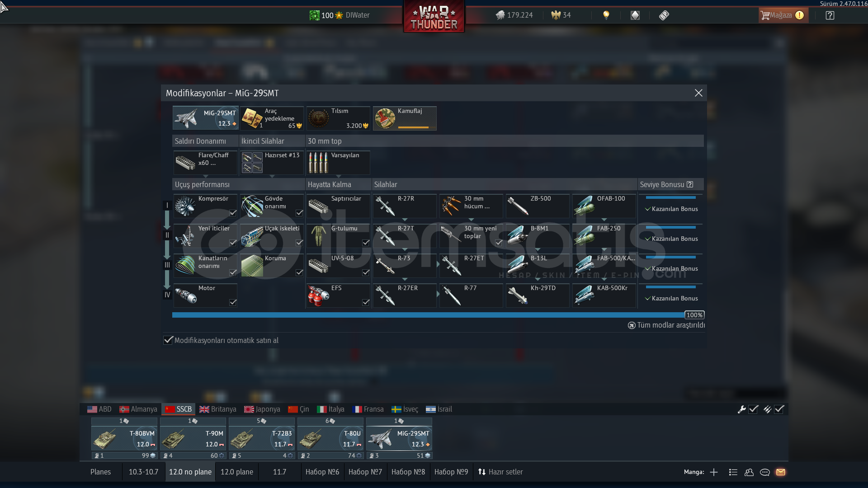Open the Kamuflaj camouflage item
This screenshot has width=868, height=488.
405,118
